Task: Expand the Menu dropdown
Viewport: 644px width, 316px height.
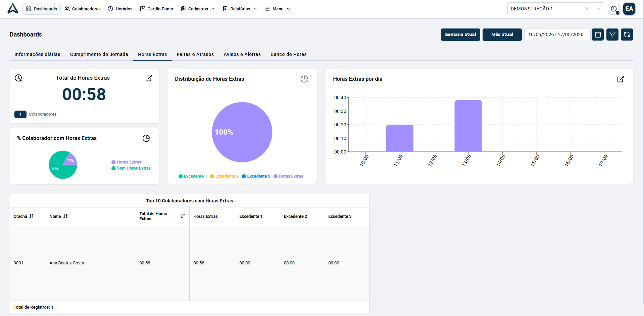Action: (x=278, y=9)
